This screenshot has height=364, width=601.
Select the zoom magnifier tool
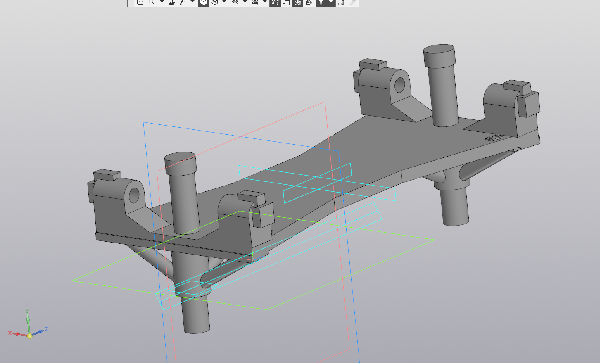(x=152, y=2)
